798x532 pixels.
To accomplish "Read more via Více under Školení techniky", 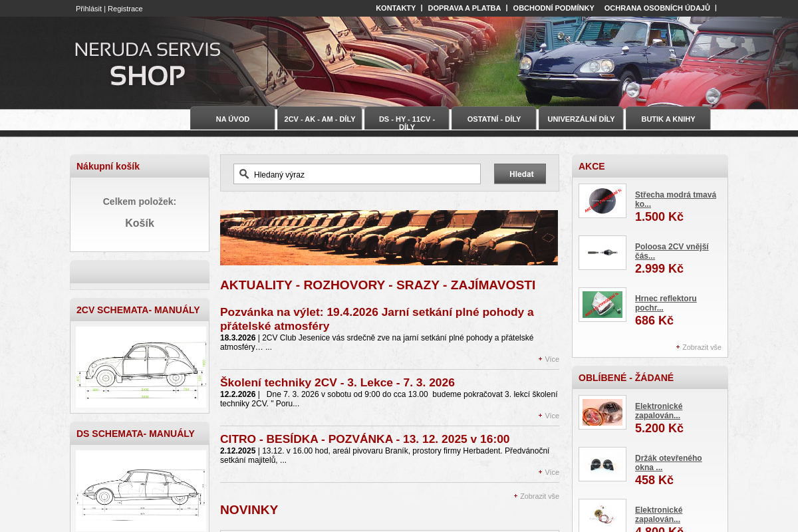I will coord(551,416).
